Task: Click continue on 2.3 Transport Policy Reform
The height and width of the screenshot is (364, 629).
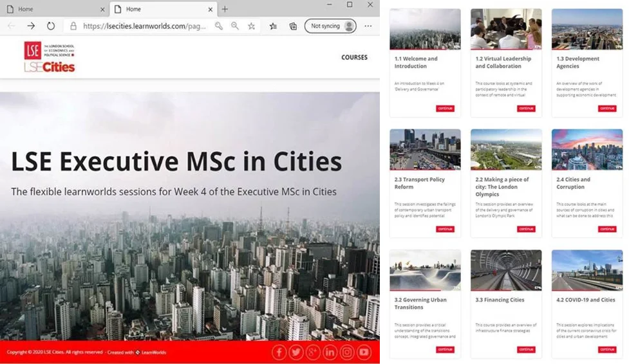Action: [446, 229]
